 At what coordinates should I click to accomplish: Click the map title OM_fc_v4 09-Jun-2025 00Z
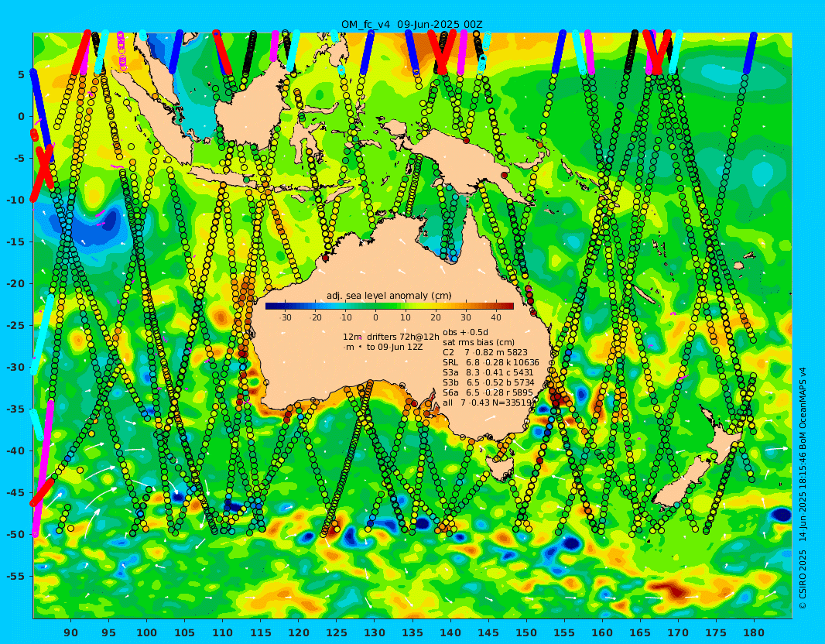[x=412, y=25]
